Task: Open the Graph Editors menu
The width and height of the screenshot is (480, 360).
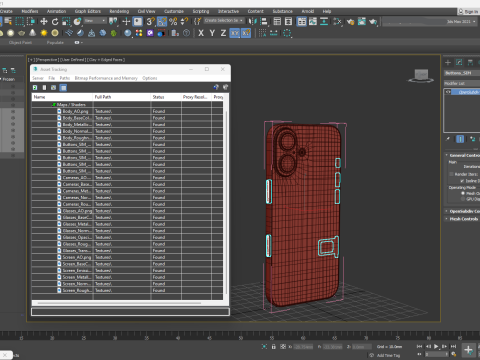Action: tap(88, 11)
